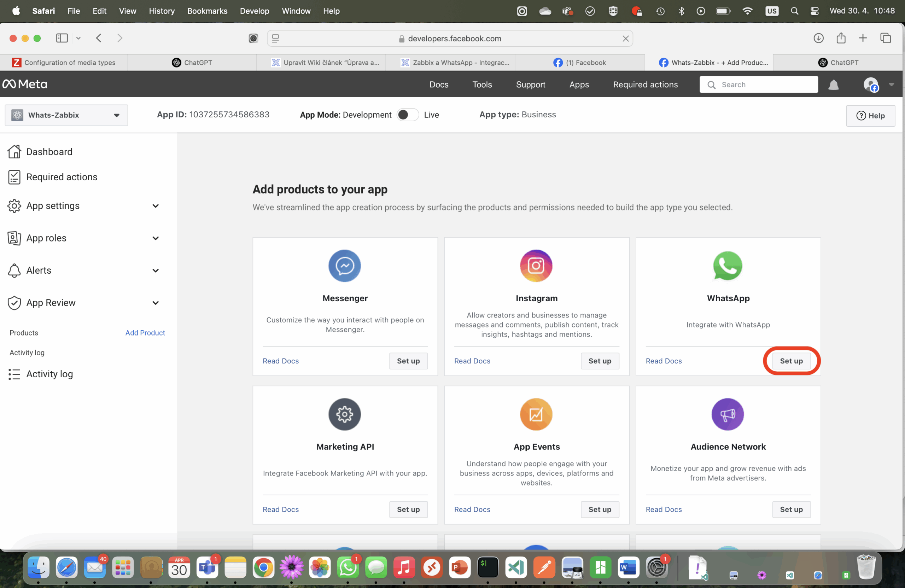This screenshot has height=588, width=905.
Task: Launch Google Chrome from the Dock
Action: point(263,567)
